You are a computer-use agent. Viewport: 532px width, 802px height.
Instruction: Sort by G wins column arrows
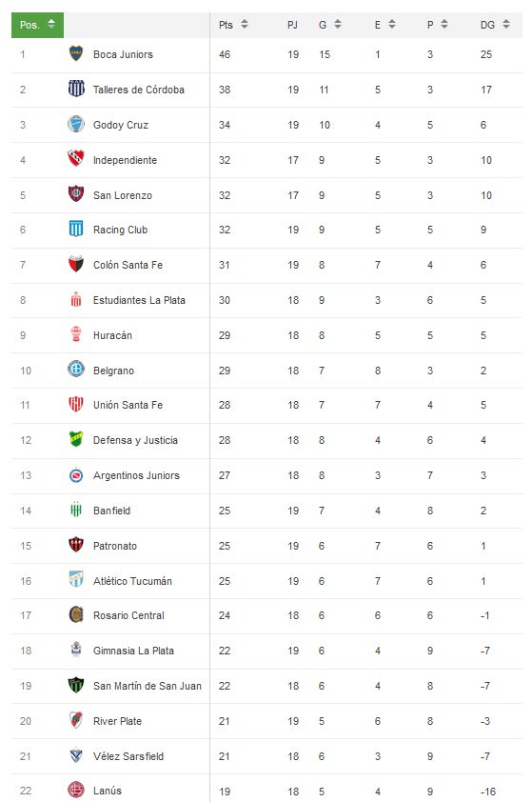click(337, 24)
